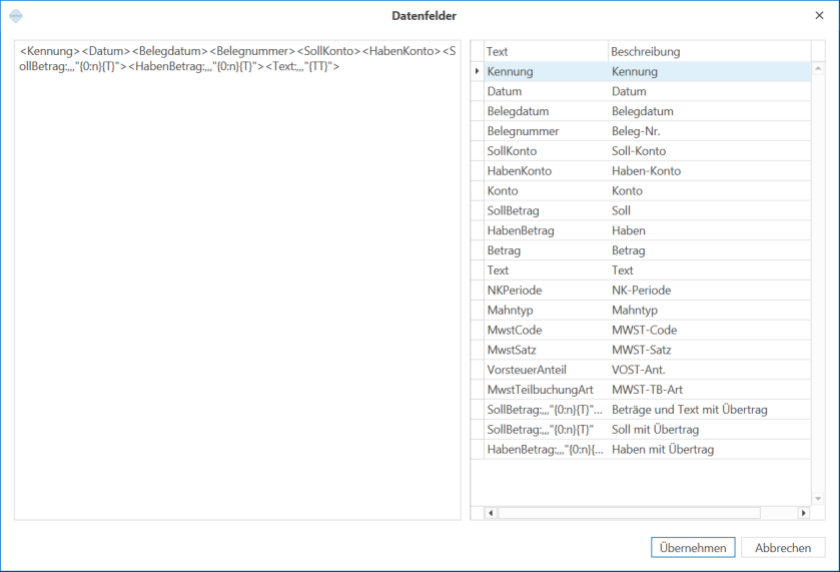Select the Soll-Konto description cell
This screenshot has height=572, width=840.
tap(710, 150)
